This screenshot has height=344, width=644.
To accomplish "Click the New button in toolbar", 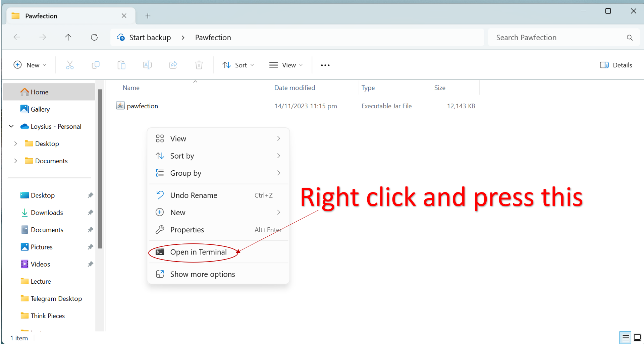I will pos(30,65).
